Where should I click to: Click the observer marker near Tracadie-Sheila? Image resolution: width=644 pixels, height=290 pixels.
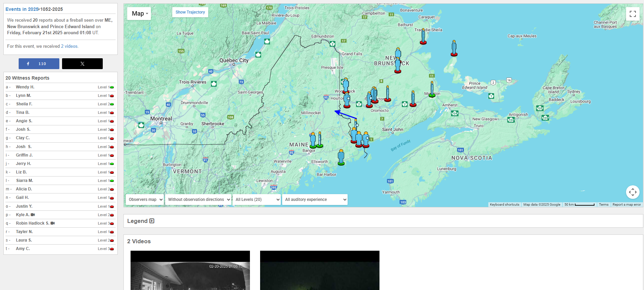pos(423,37)
